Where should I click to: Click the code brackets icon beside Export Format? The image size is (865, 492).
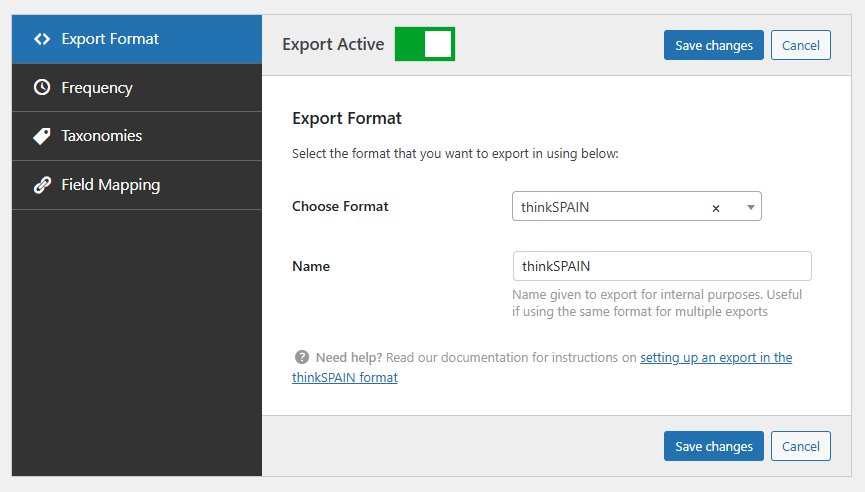coord(41,39)
